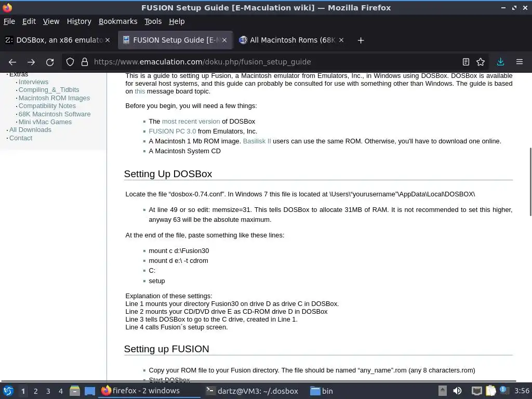Screen dimensions: 532x399
Task: Open clipboard manager tray icon
Action: coord(490,391)
